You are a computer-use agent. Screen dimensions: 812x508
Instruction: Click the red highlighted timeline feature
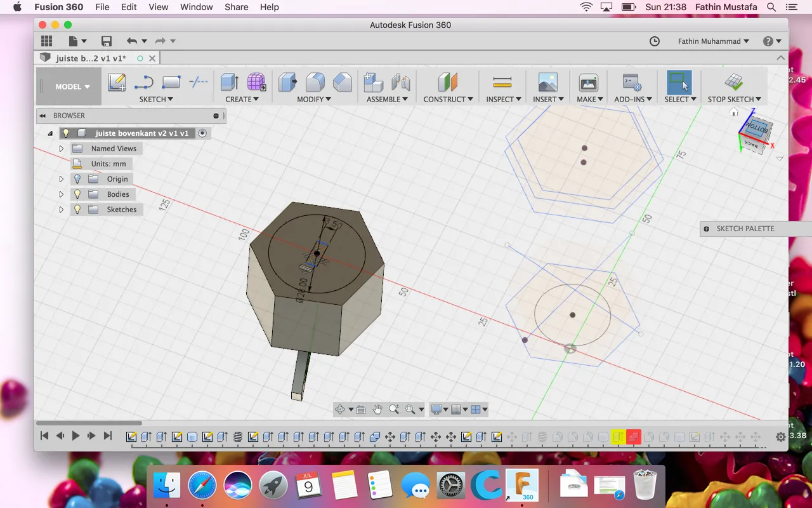[x=633, y=437]
